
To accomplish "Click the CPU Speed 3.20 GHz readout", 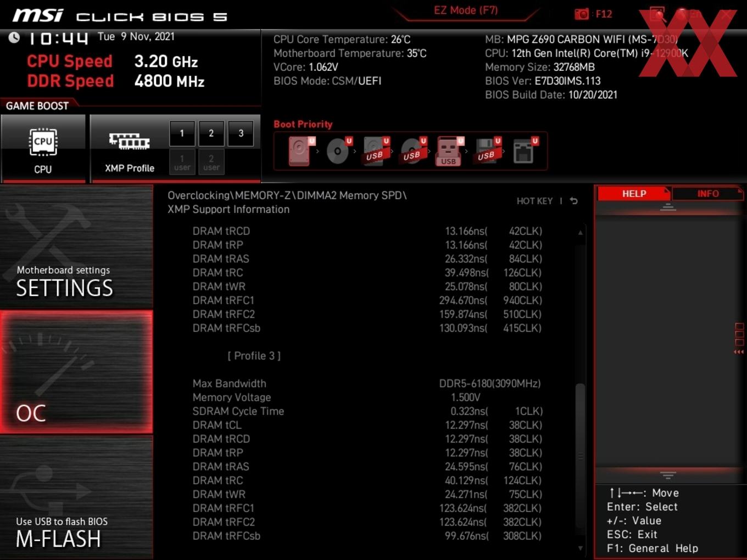I will tap(113, 61).
